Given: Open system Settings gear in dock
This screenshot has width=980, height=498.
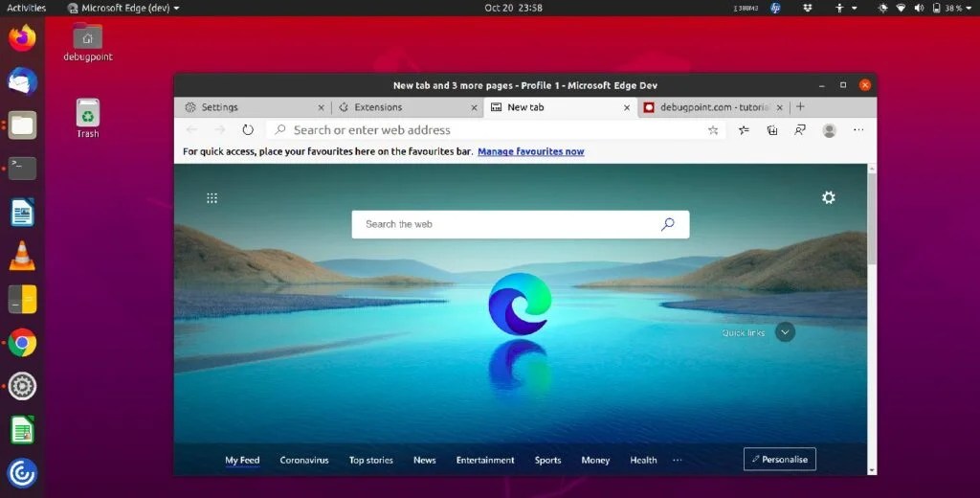Looking at the screenshot, I should click(22, 387).
